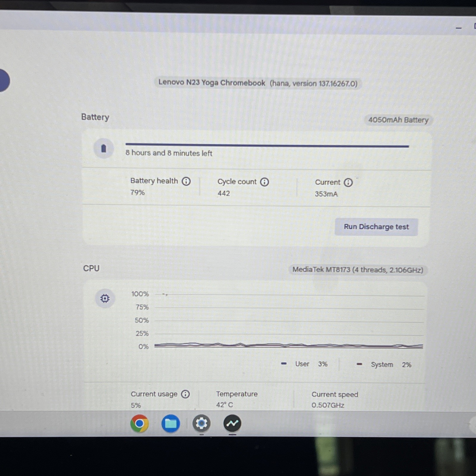476x476 pixels.
Task: Click the '50%' chart axis label
Action: coord(142,320)
